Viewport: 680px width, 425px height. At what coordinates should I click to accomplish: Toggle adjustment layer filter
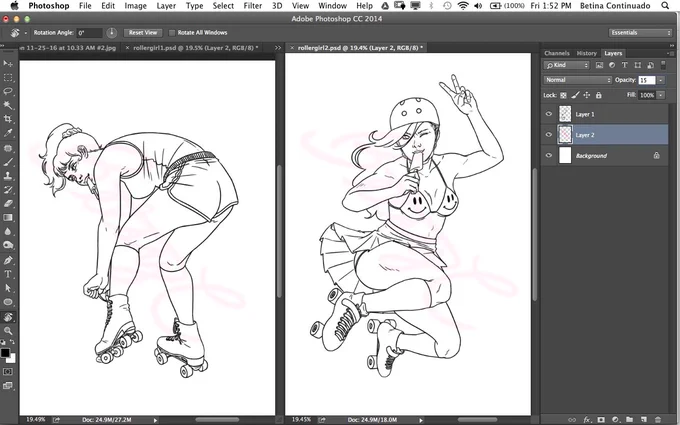[612, 65]
